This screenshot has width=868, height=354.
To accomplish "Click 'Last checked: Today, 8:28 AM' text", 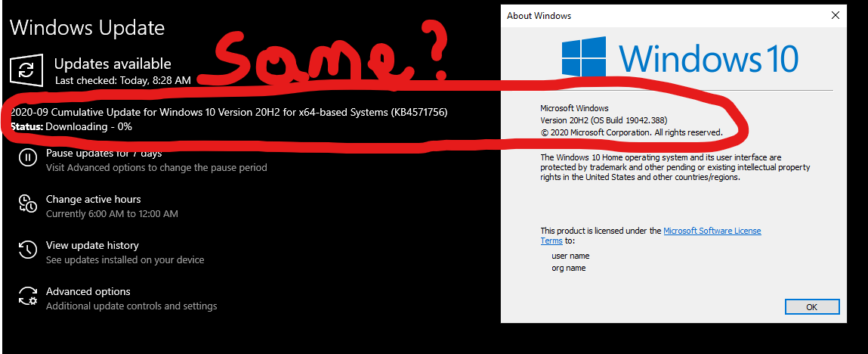I will (x=123, y=80).
